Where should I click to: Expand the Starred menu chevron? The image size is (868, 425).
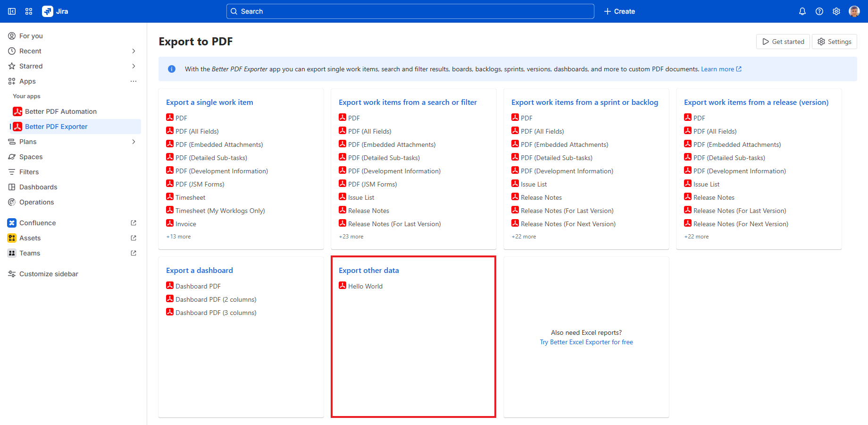click(134, 66)
